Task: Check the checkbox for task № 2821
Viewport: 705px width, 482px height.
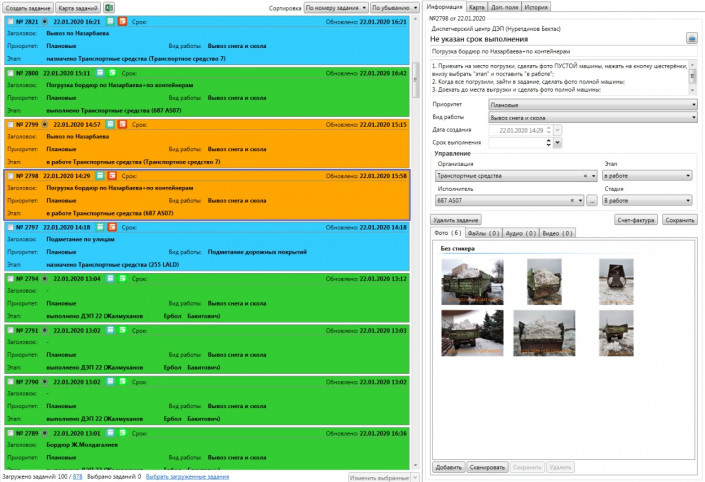Action: tap(10, 21)
